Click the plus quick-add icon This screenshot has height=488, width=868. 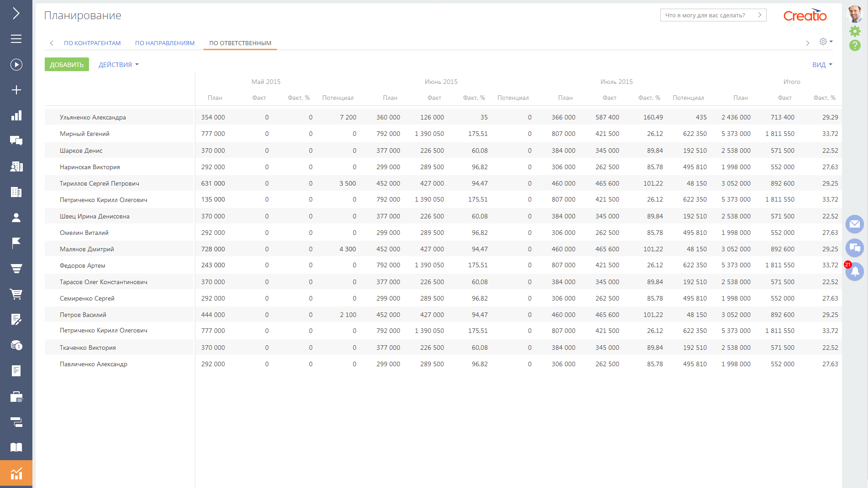(x=16, y=90)
